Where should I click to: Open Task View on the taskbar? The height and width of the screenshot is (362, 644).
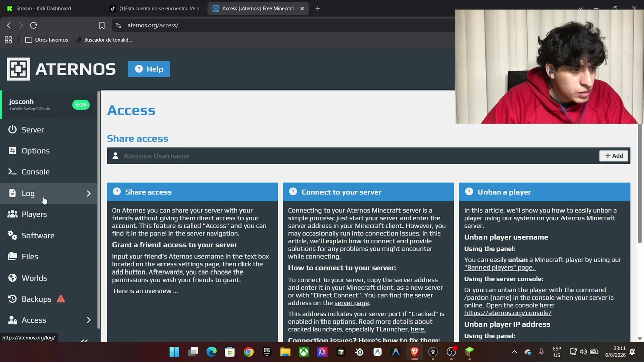pos(193,352)
